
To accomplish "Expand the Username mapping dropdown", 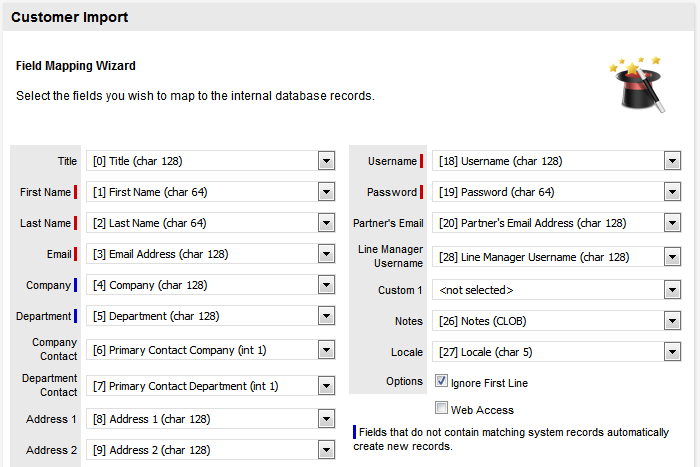I will [x=672, y=161].
